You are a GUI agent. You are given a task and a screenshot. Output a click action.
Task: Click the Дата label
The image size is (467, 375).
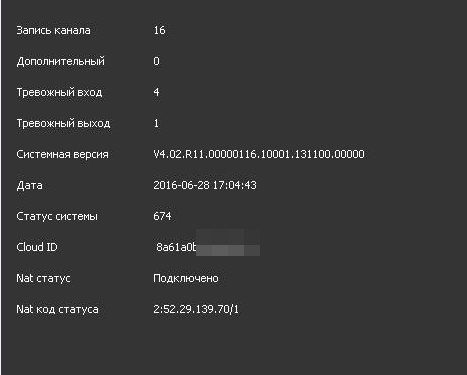[x=29, y=185]
